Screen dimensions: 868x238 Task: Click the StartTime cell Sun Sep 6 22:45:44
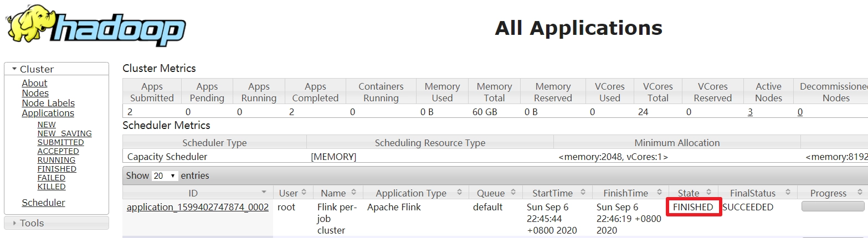coord(552,219)
